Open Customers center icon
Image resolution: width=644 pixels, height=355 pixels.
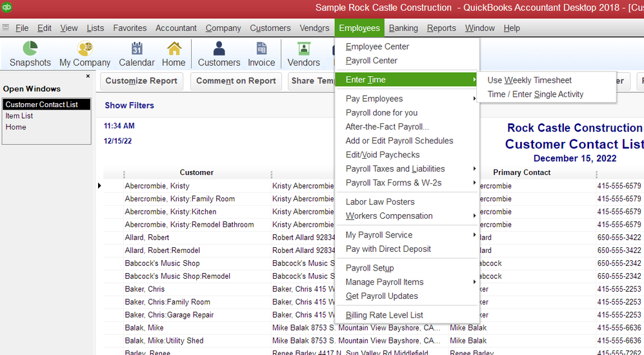[219, 54]
